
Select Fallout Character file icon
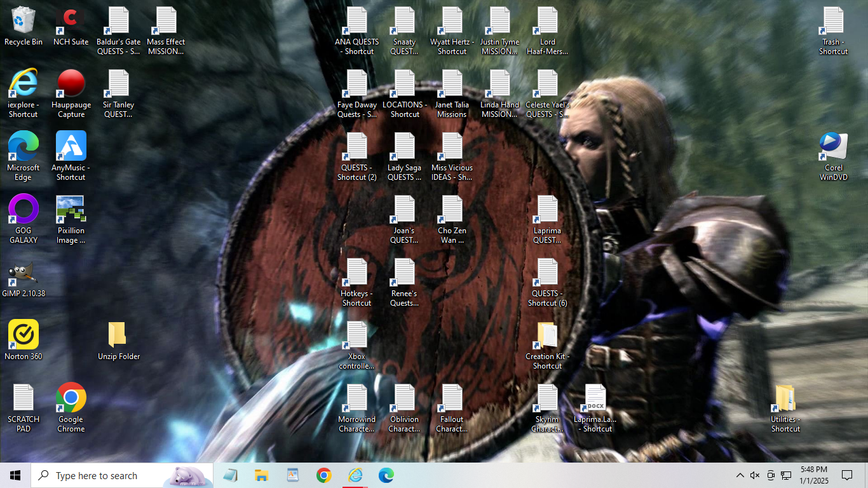point(452,407)
